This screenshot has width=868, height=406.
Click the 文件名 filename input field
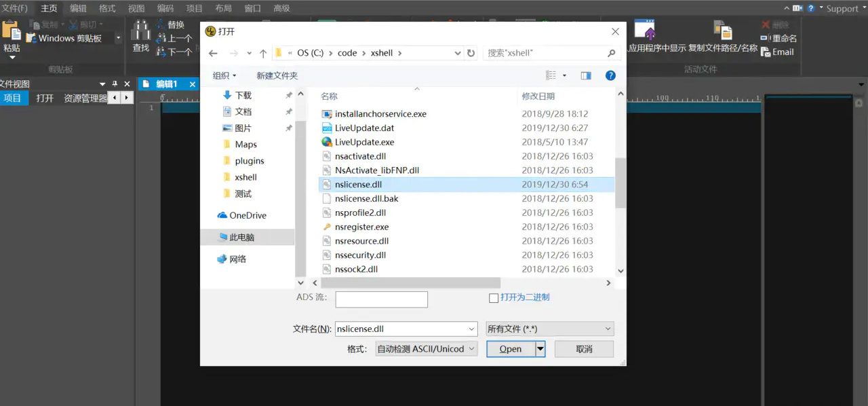point(401,329)
